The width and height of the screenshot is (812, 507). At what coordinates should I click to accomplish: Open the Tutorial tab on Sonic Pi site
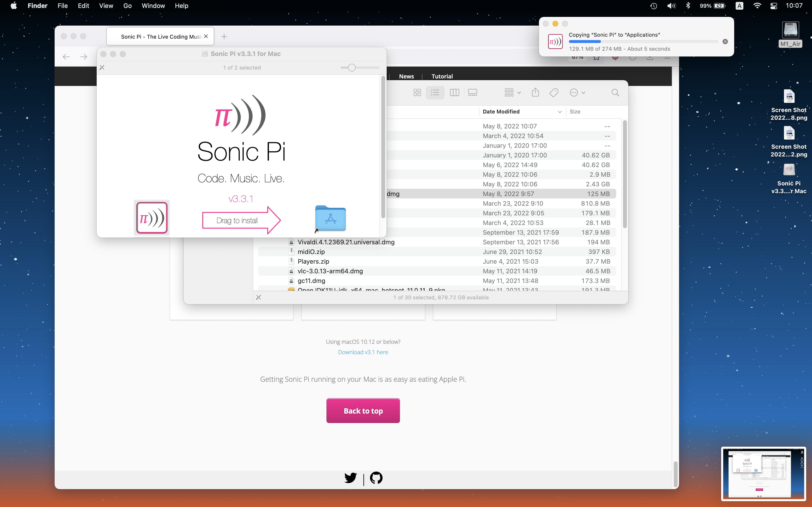click(x=442, y=77)
